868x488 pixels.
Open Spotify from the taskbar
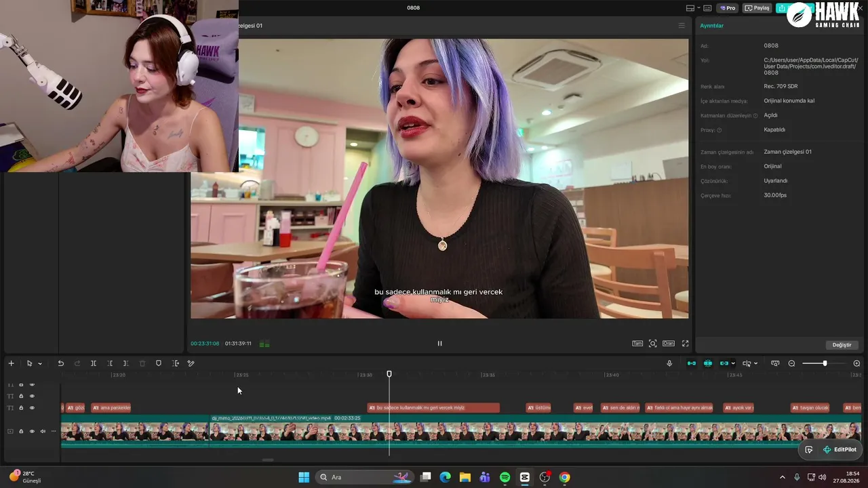pyautogui.click(x=505, y=477)
